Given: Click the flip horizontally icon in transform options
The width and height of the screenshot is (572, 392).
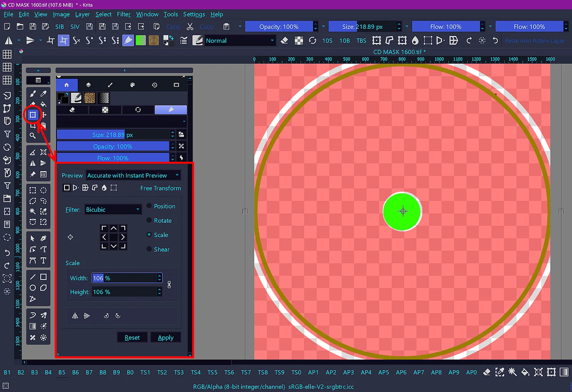Looking at the screenshot, I should point(75,316).
